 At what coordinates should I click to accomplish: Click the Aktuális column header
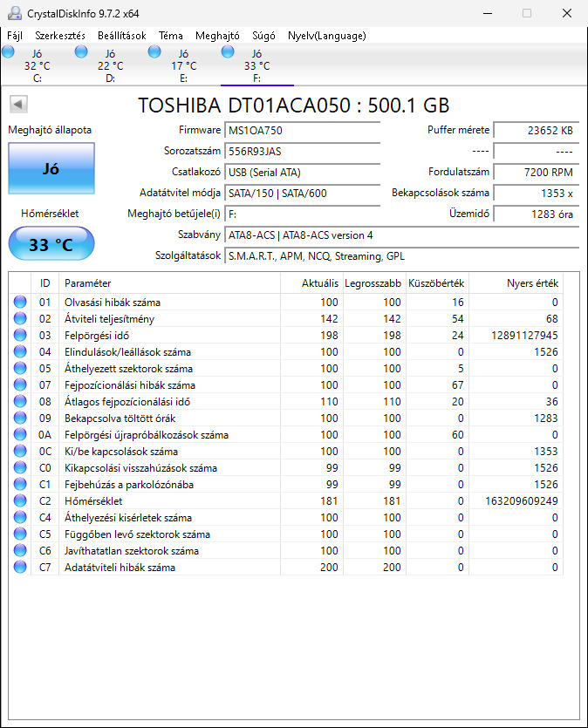tap(311, 283)
